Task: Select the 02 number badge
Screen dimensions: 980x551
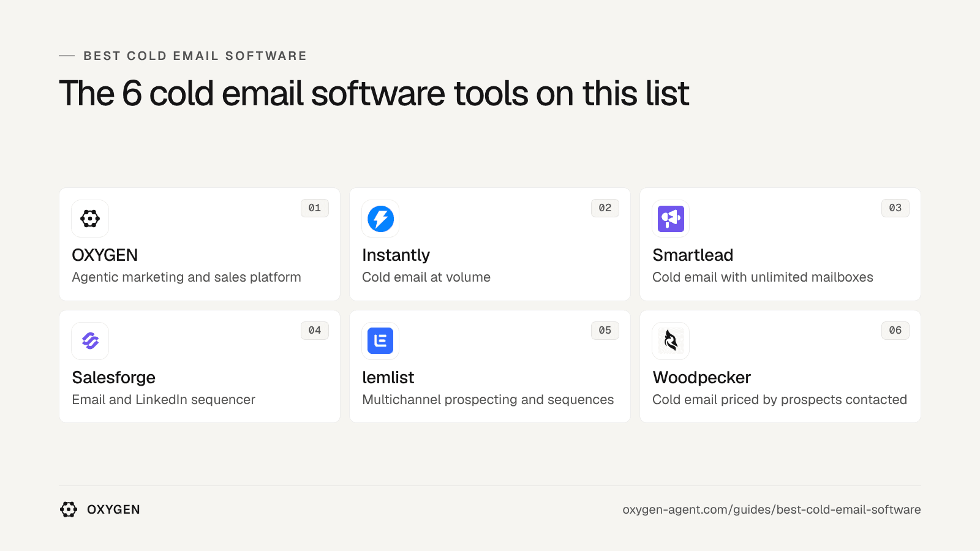Action: (605, 208)
